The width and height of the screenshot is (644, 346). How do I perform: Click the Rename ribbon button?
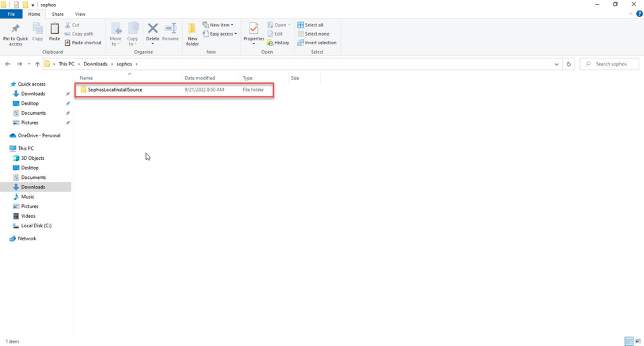click(170, 32)
